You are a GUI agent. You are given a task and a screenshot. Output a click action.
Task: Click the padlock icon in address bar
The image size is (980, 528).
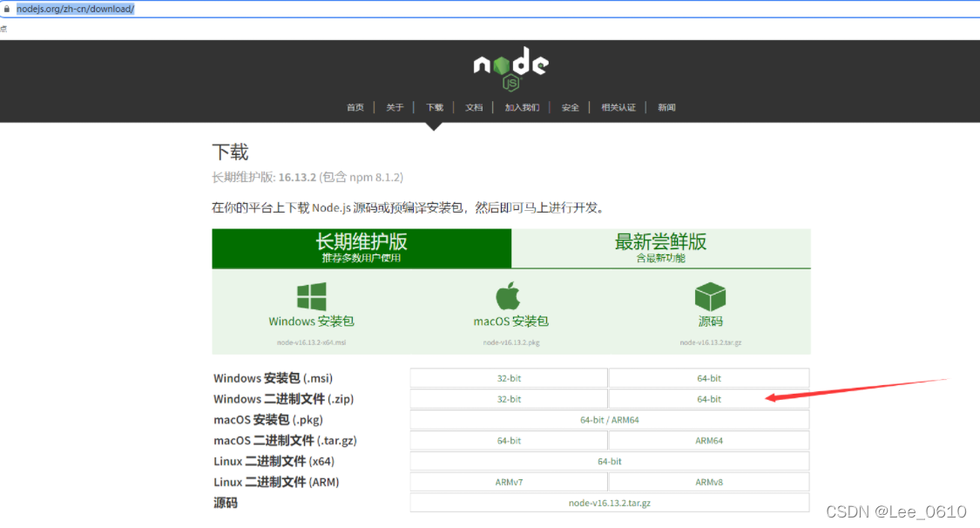[7, 8]
